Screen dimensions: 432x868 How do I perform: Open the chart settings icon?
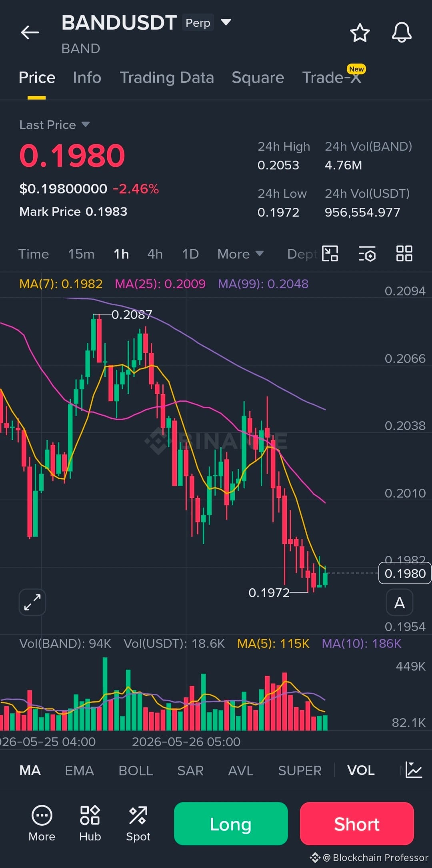(x=367, y=253)
